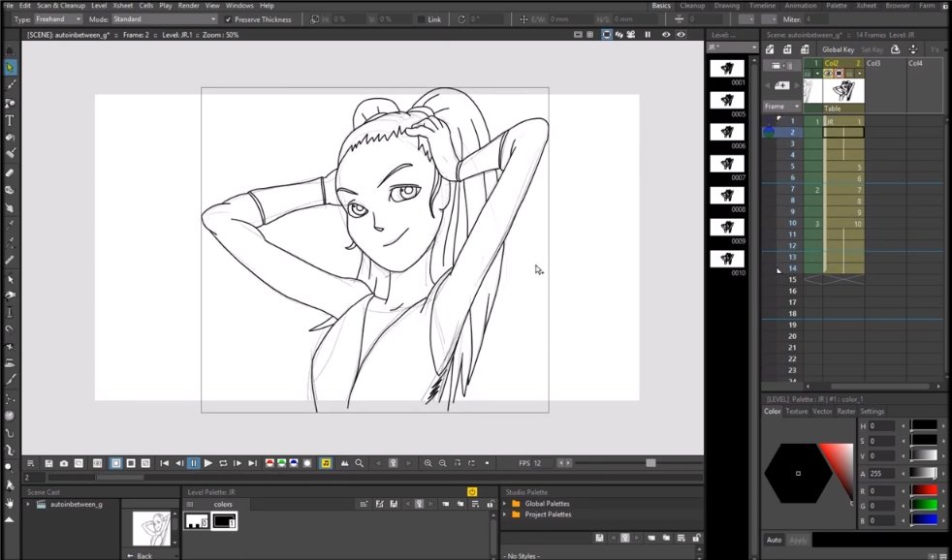
Task: Select the Type tool in the toolbar
Action: tap(10, 120)
